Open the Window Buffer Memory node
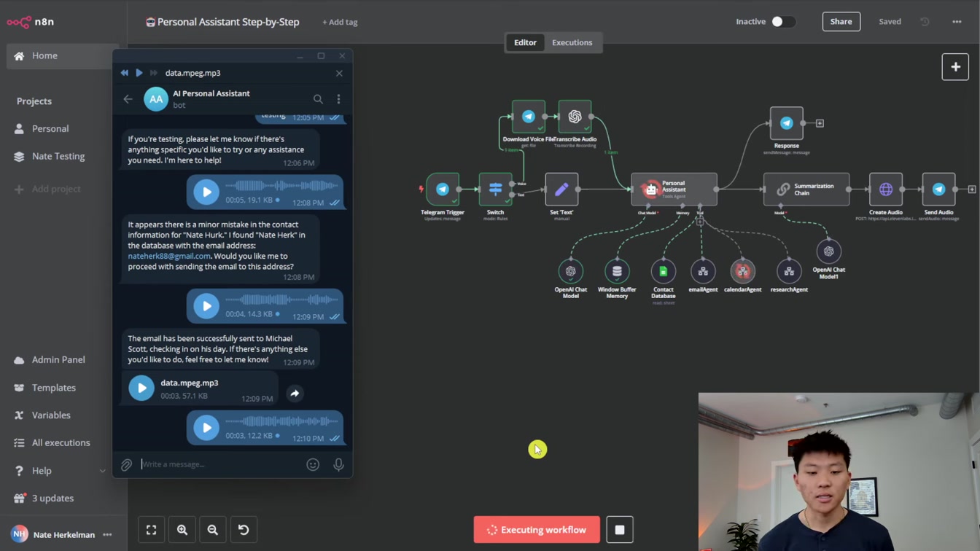980x551 pixels. pyautogui.click(x=617, y=271)
